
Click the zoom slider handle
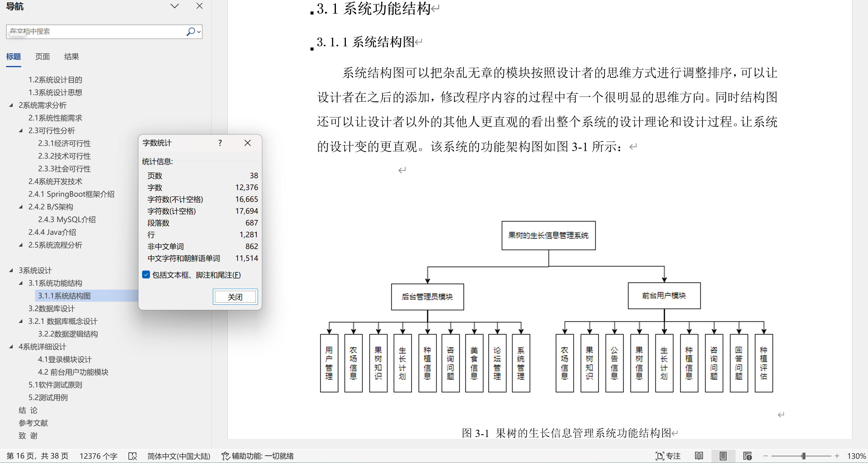pyautogui.click(x=804, y=456)
